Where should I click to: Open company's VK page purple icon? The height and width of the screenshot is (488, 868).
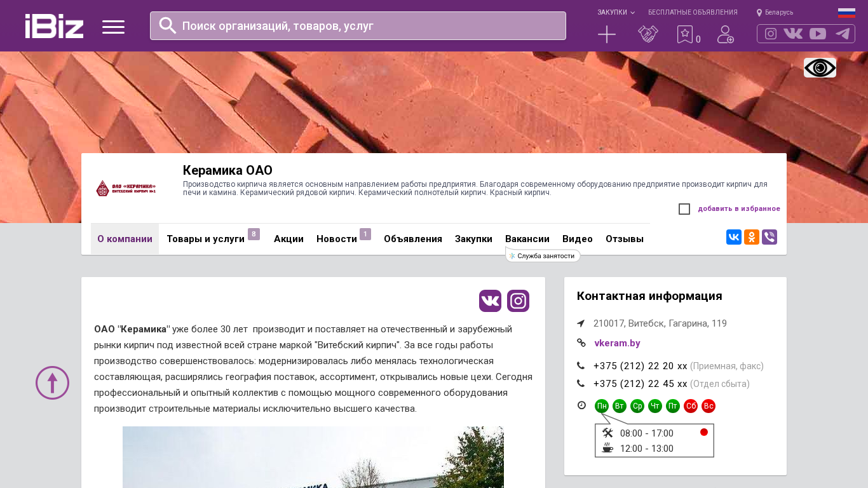point(490,301)
